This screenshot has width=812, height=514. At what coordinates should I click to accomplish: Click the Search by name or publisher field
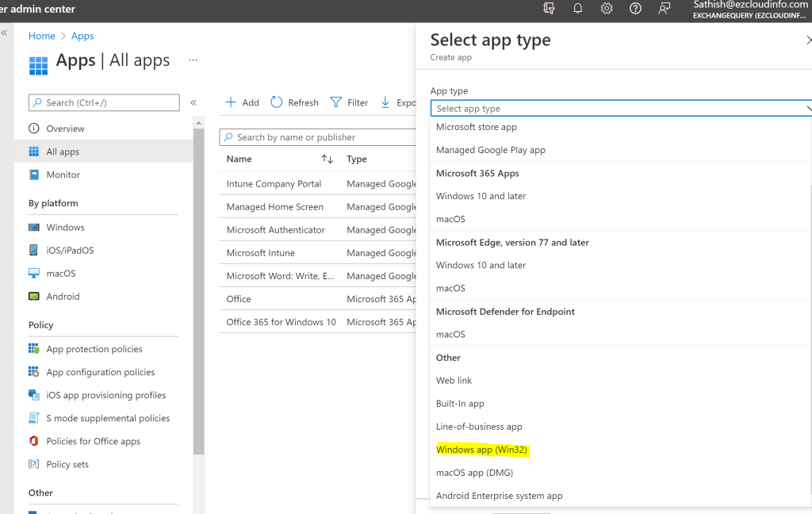317,137
